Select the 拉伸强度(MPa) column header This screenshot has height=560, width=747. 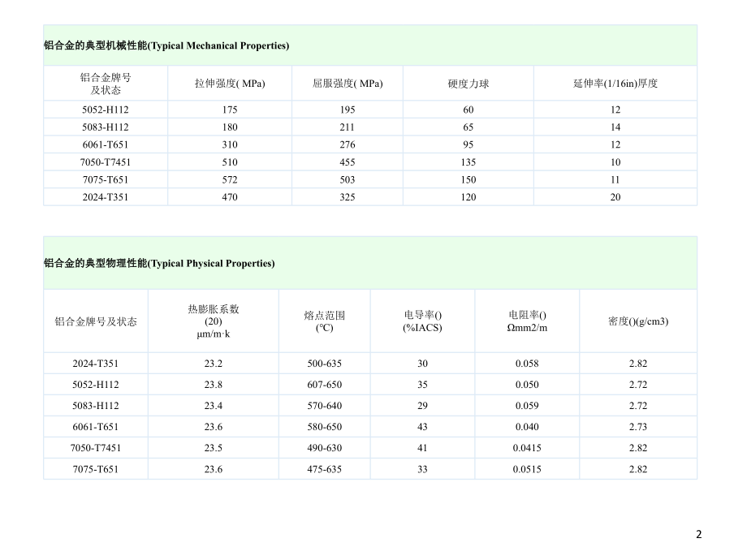[x=230, y=84]
